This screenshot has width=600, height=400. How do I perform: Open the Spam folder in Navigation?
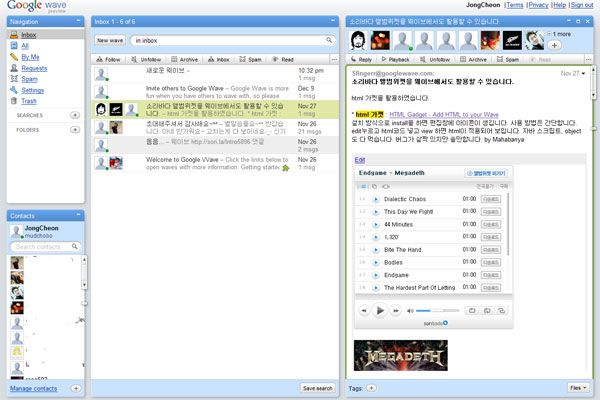(29, 79)
